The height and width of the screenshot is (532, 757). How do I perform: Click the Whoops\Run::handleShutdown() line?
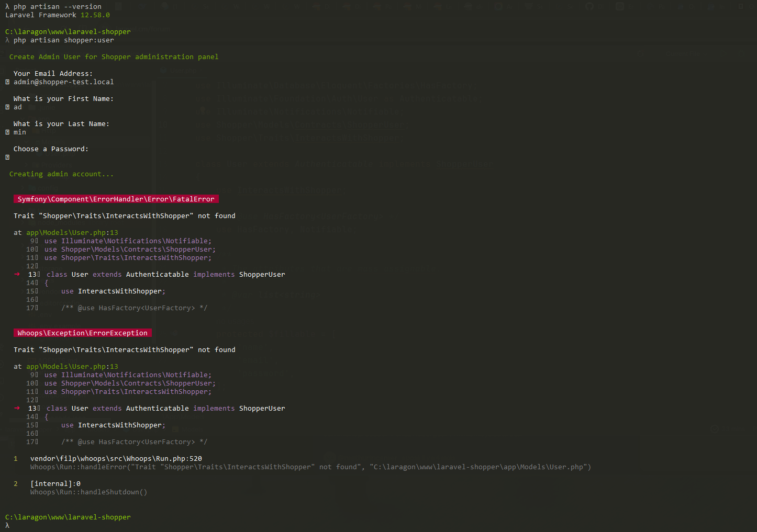click(x=89, y=492)
